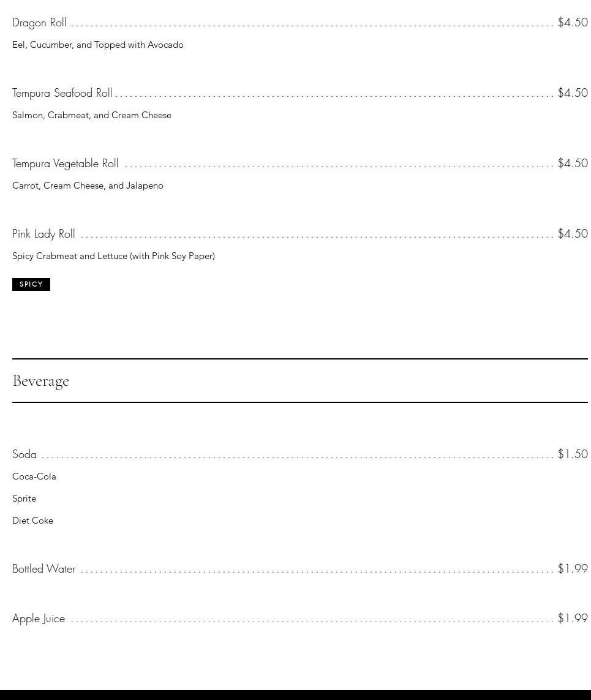Click the Beverage section heading
Viewport: 591px width, 700px height.
coord(40,381)
